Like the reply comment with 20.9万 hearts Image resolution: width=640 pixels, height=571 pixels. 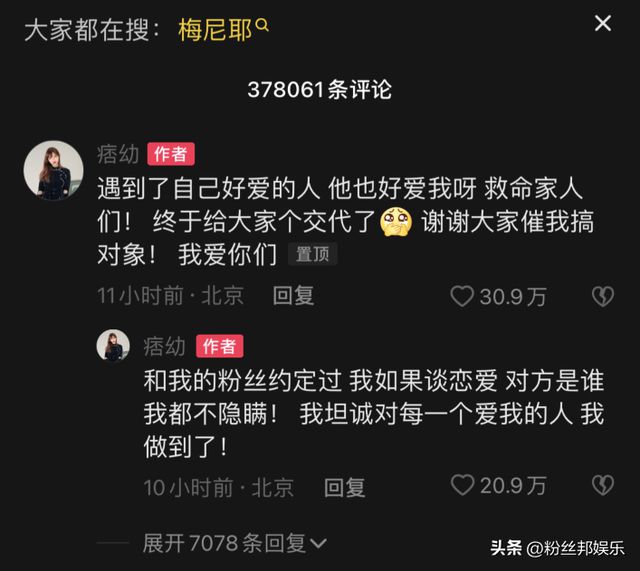point(462,485)
